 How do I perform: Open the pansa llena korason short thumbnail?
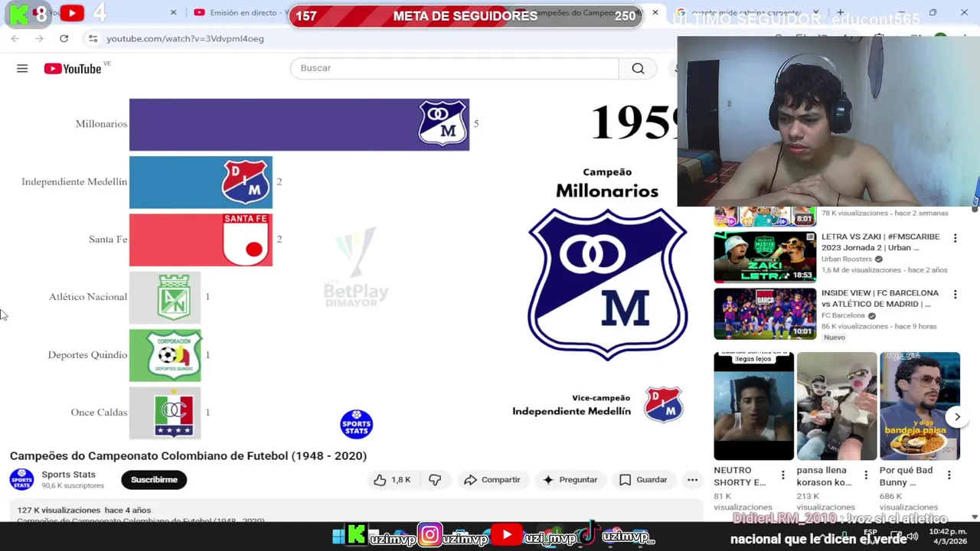(x=837, y=406)
